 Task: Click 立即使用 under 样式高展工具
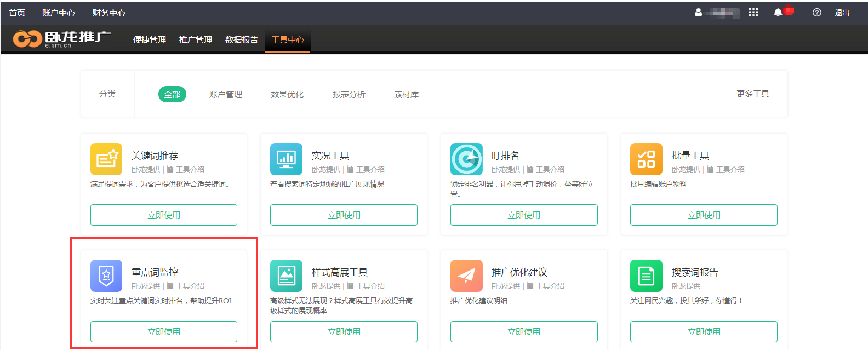tap(344, 331)
